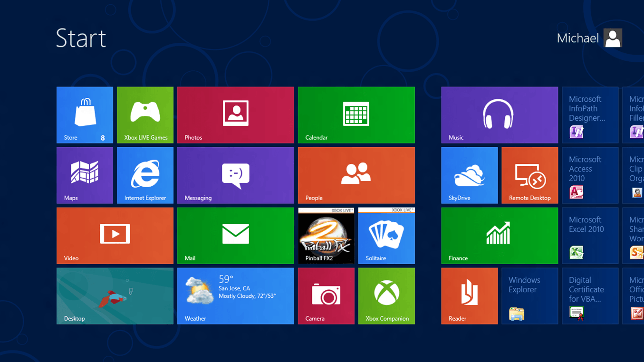Open the Messaging app
Viewport: 644px width, 362px height.
click(235, 175)
